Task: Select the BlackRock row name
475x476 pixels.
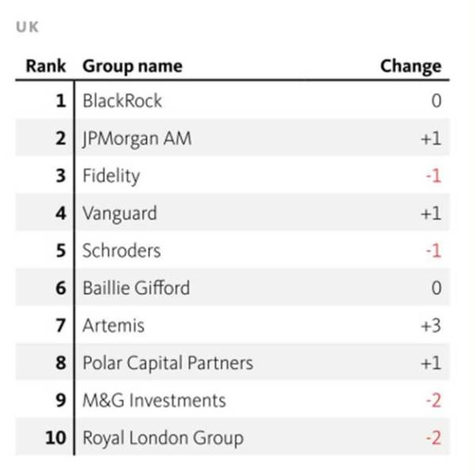Action: point(122,101)
